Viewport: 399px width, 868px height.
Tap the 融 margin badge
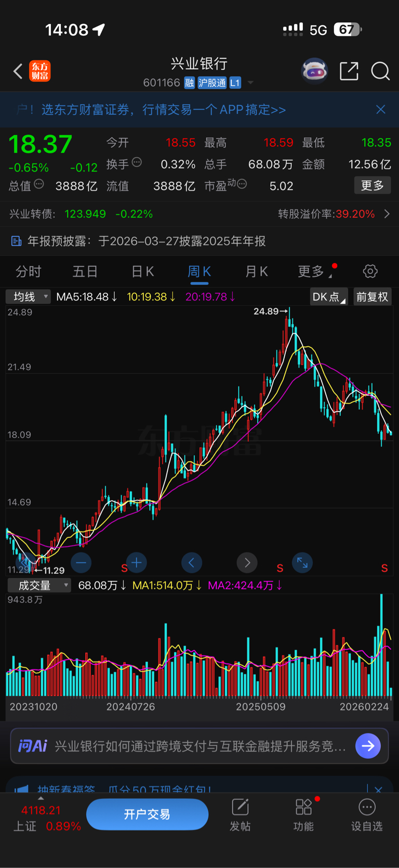pos(189,83)
